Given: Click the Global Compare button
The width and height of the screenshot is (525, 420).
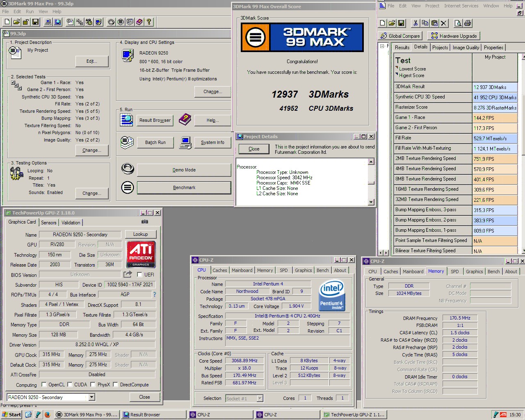Looking at the screenshot, I should click(400, 36).
